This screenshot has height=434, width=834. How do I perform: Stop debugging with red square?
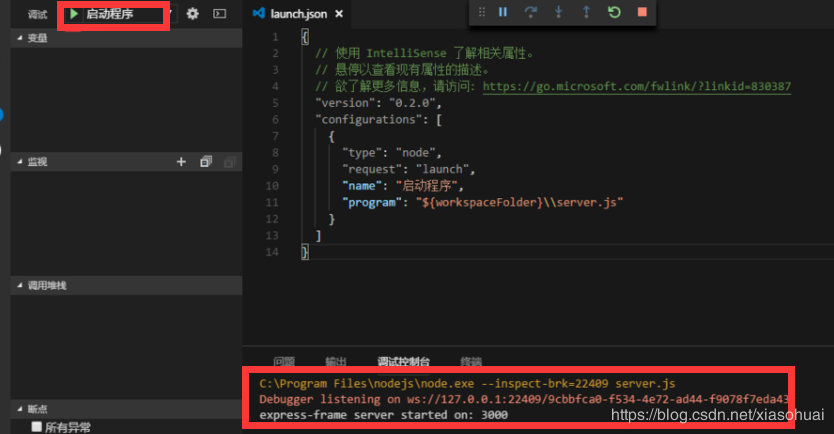coord(642,12)
